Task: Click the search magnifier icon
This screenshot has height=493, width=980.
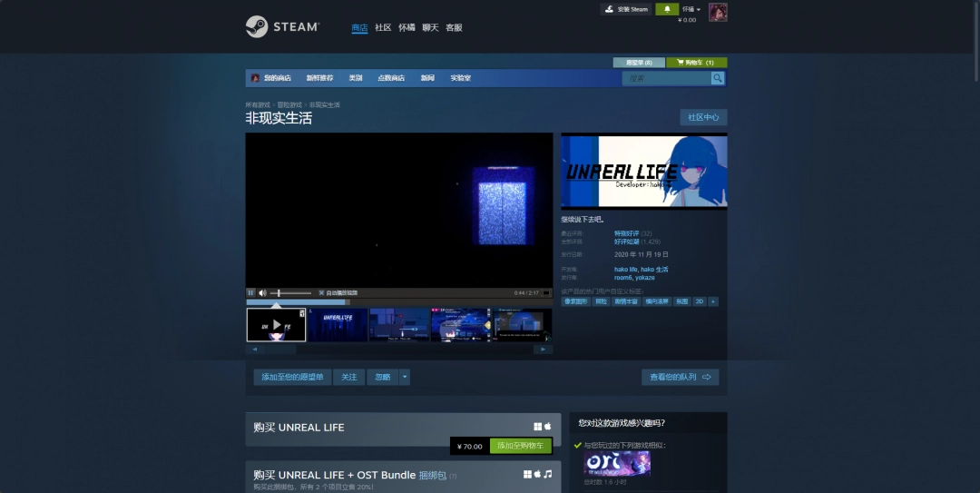Action: [x=718, y=79]
